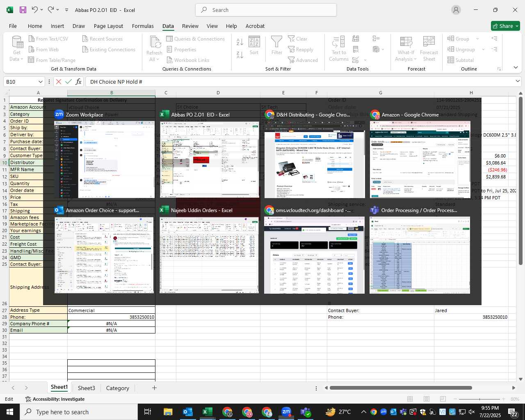Switch to Order Processing Teams thumbnail
This screenshot has height=420, width=525.
(x=420, y=250)
